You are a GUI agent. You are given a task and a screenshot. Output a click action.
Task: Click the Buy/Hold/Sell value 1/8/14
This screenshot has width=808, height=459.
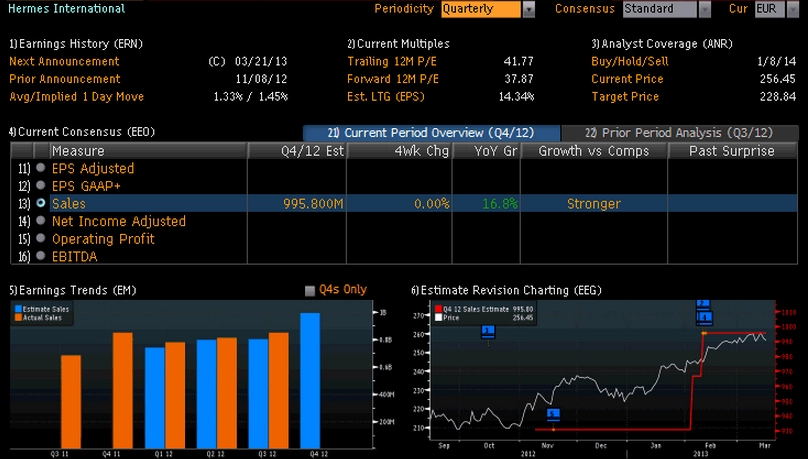point(777,61)
